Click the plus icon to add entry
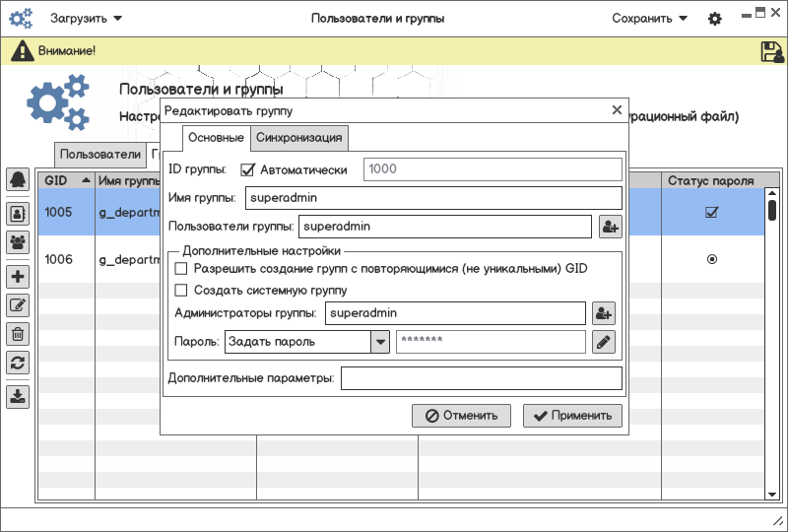The height and width of the screenshot is (532, 788). tap(17, 277)
